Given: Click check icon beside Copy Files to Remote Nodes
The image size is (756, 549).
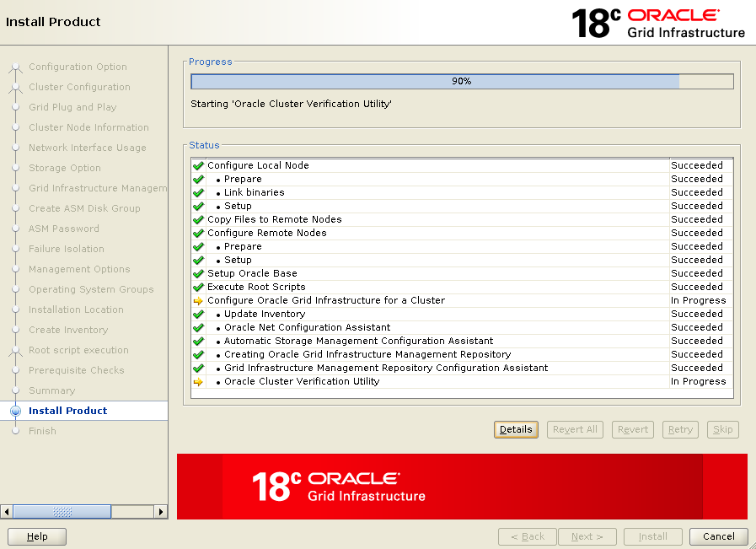Looking at the screenshot, I should point(198,219).
